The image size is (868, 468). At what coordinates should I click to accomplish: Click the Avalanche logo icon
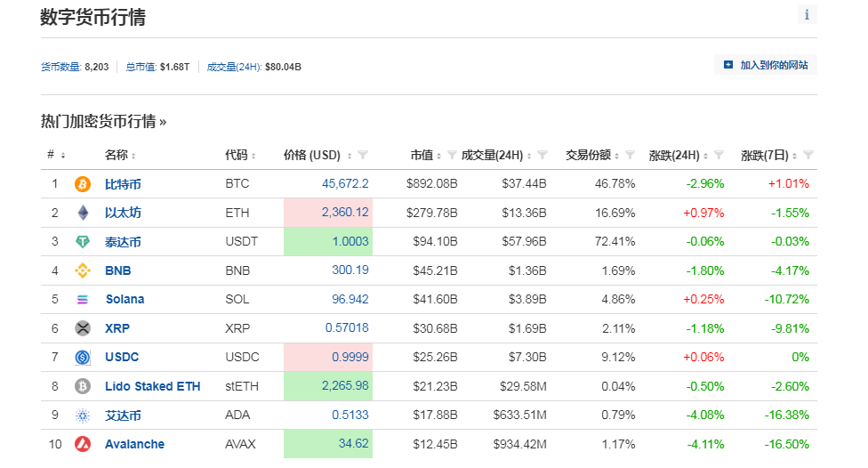pos(83,444)
